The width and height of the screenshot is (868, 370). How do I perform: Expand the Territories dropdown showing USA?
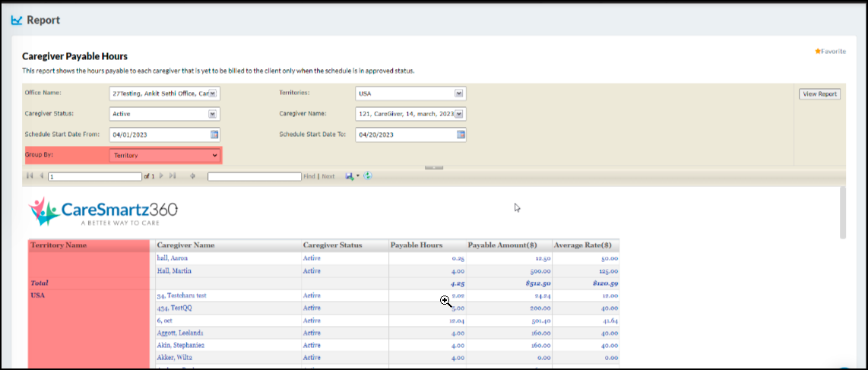point(459,93)
